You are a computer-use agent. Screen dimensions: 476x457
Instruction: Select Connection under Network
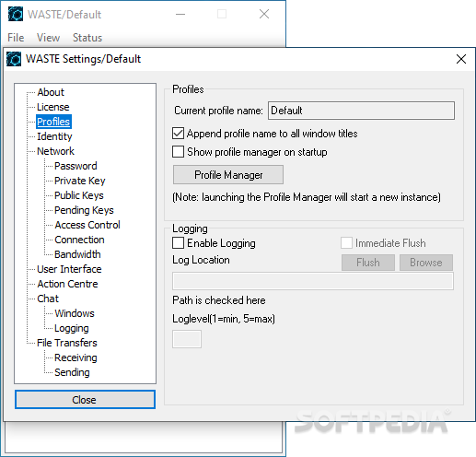click(x=79, y=240)
